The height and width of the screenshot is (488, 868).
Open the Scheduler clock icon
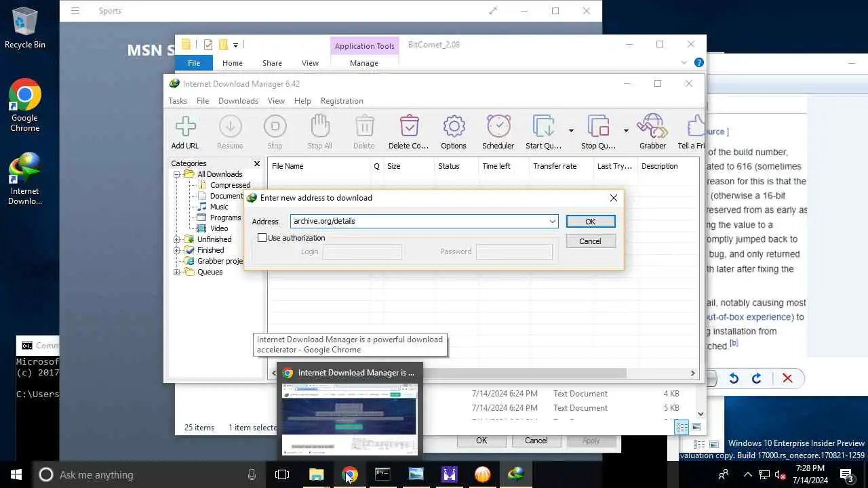[x=498, y=132]
